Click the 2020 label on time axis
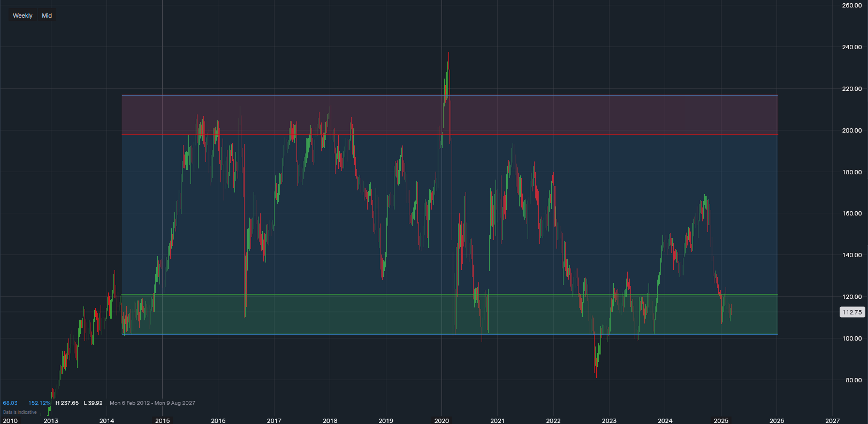 (441, 421)
